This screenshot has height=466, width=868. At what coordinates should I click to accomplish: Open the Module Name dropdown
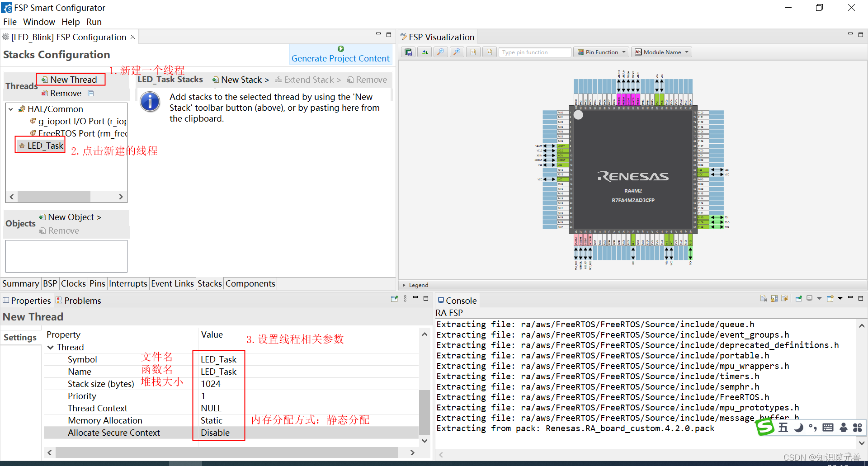coord(661,52)
